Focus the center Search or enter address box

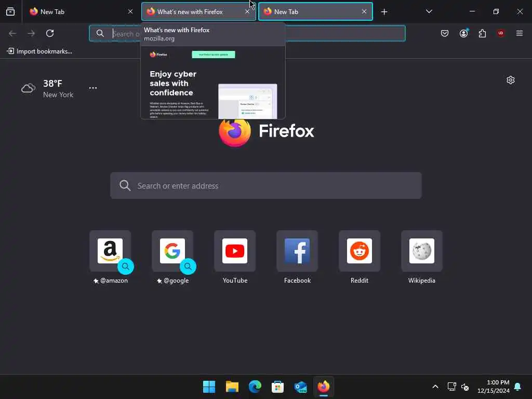point(266,185)
